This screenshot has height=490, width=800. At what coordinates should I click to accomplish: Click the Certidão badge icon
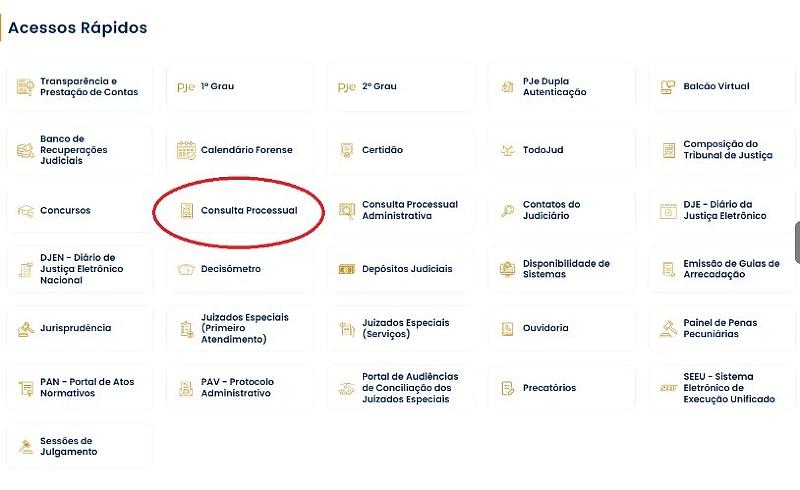(347, 151)
